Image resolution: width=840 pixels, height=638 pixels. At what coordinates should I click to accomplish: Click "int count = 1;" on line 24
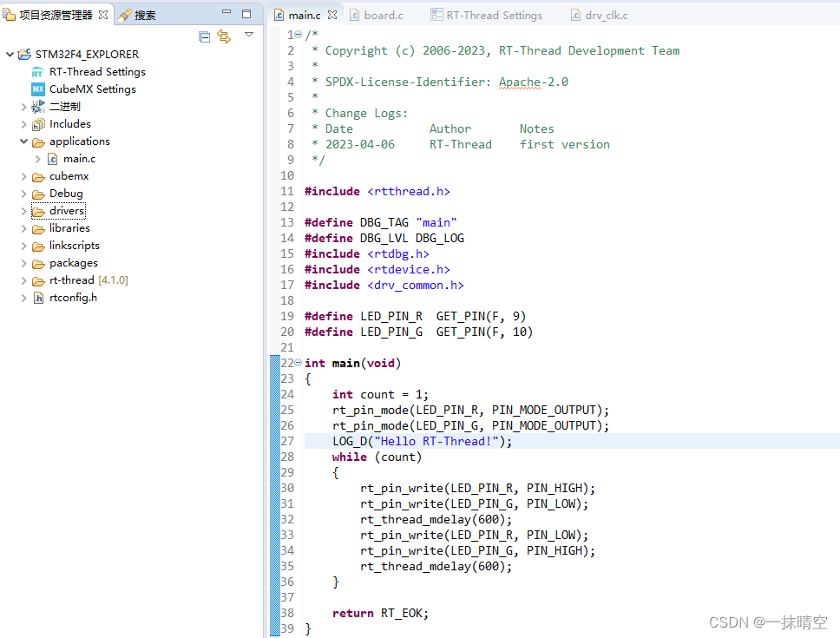[x=380, y=395]
